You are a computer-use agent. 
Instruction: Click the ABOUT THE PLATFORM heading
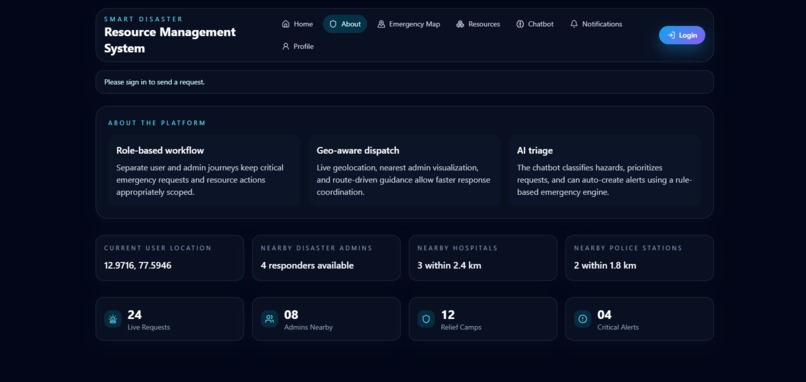157,123
